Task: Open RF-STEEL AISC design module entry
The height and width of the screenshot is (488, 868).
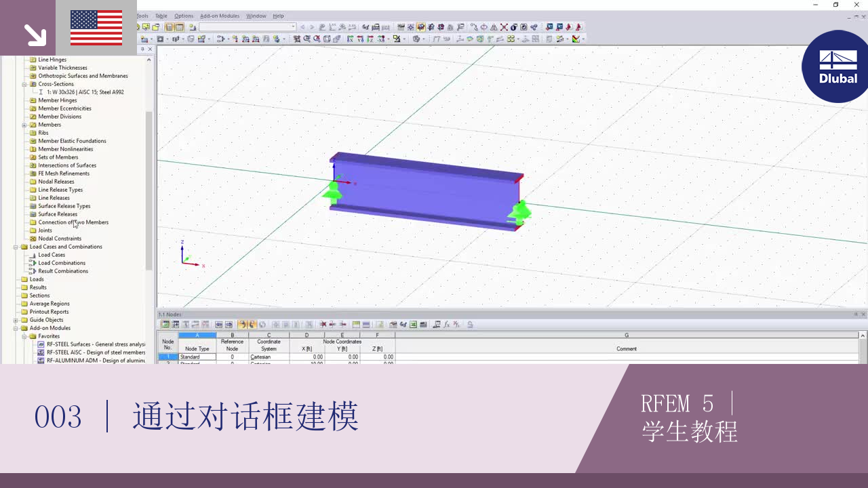Action: (96, 352)
